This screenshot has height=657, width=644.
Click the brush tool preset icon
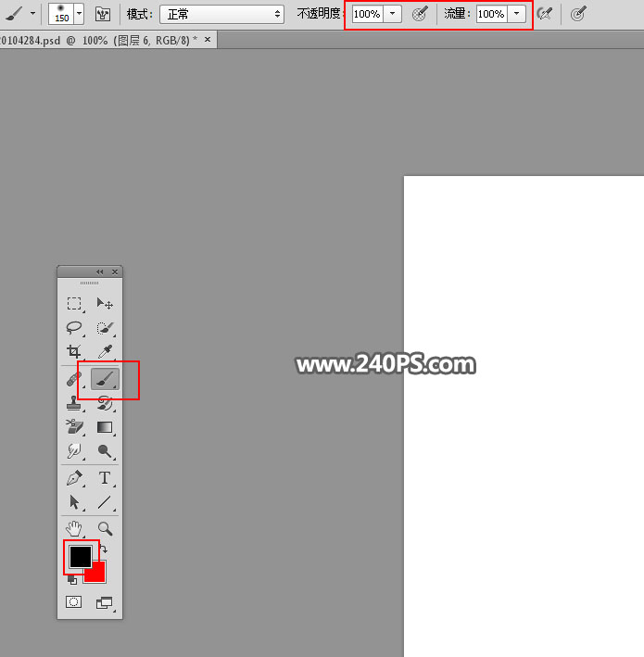[x=13, y=14]
